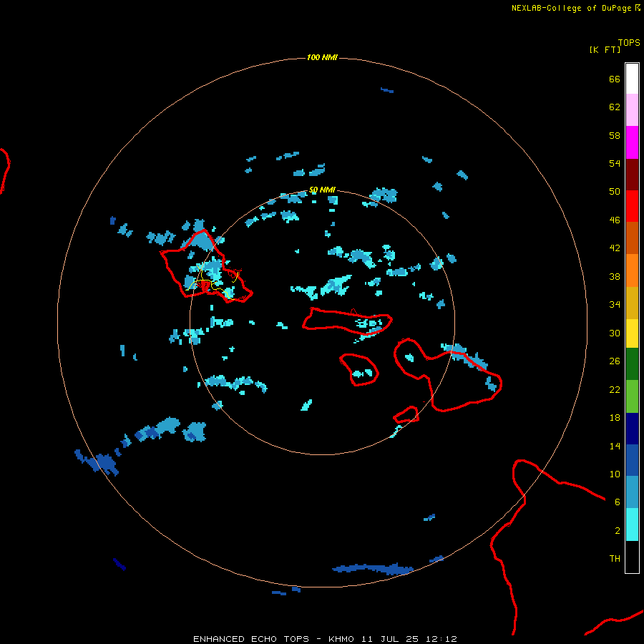Image resolution: width=644 pixels, height=644 pixels.
Task: Click the yellow 34 kft legend swatch
Action: click(632, 333)
